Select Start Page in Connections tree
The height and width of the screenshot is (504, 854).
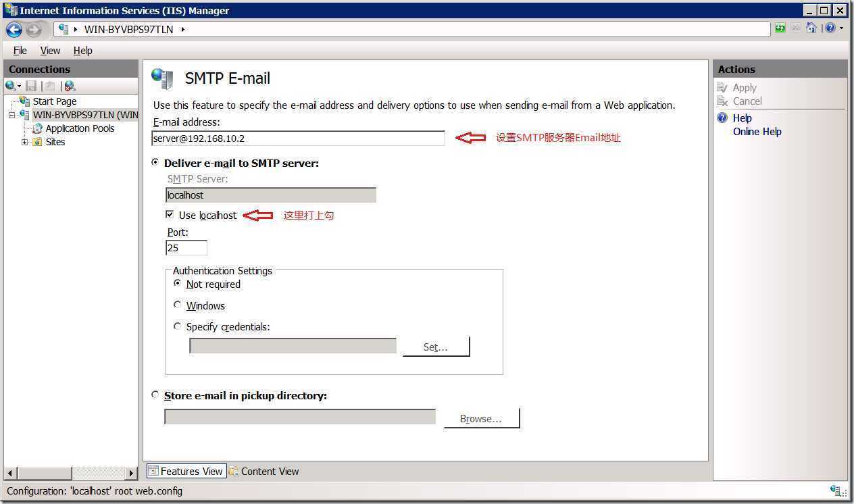(x=55, y=101)
